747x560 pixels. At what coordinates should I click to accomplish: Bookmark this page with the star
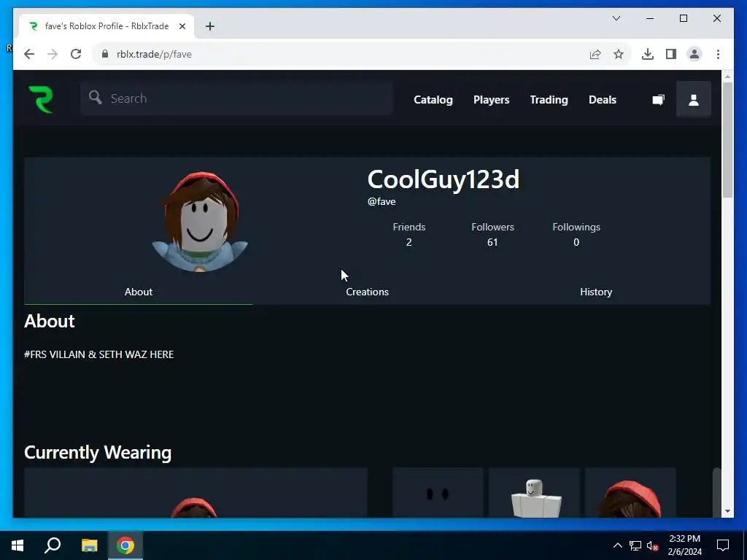[619, 54]
